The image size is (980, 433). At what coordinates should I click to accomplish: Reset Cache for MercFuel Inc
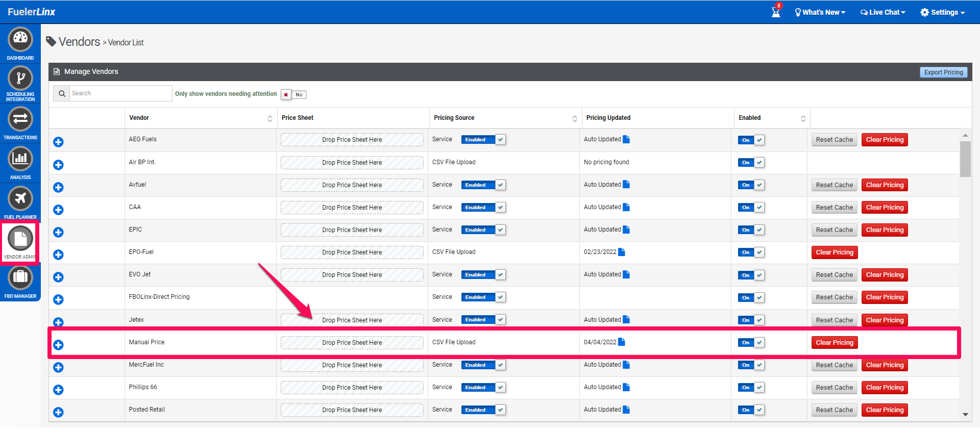click(x=834, y=365)
